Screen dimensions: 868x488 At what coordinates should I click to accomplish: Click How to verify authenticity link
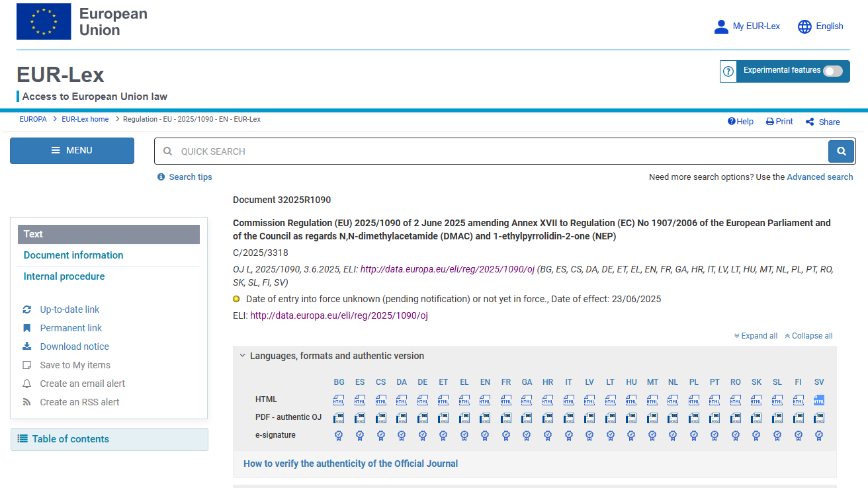[351, 464]
